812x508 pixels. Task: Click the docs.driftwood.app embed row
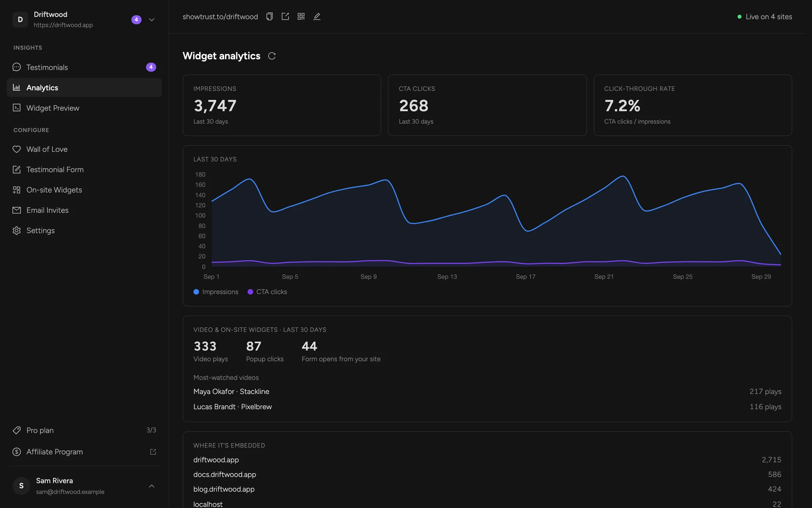click(487, 475)
